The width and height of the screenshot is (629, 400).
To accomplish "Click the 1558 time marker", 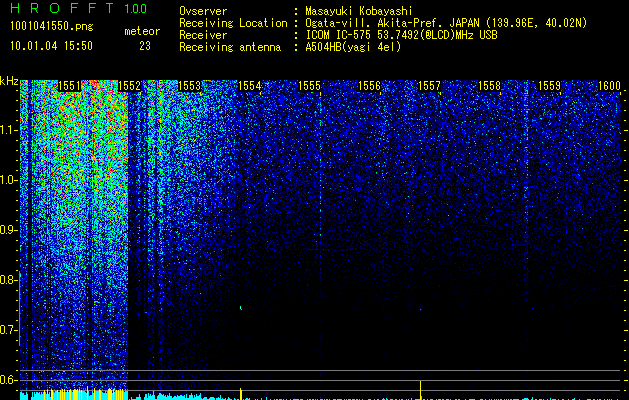I will [x=489, y=86].
